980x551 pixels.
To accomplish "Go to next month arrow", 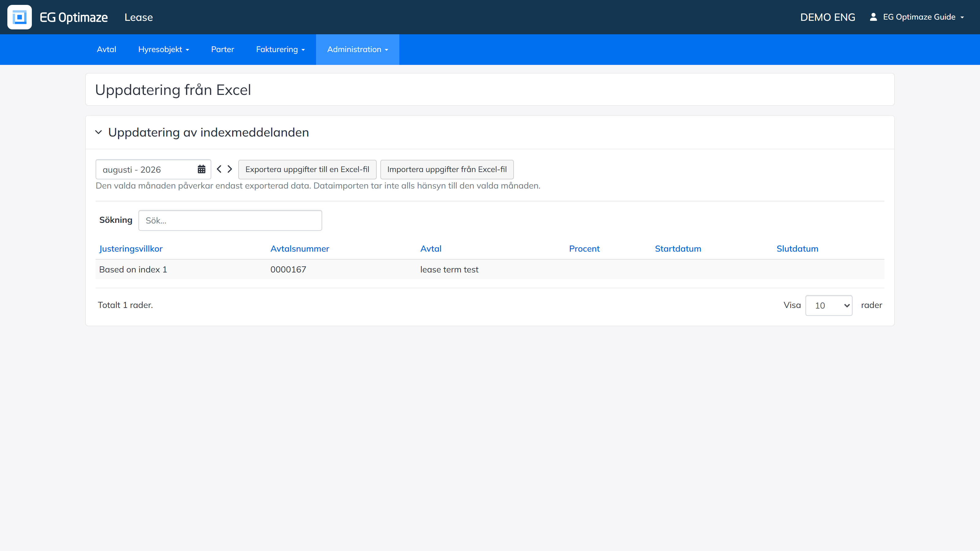I will 230,169.
